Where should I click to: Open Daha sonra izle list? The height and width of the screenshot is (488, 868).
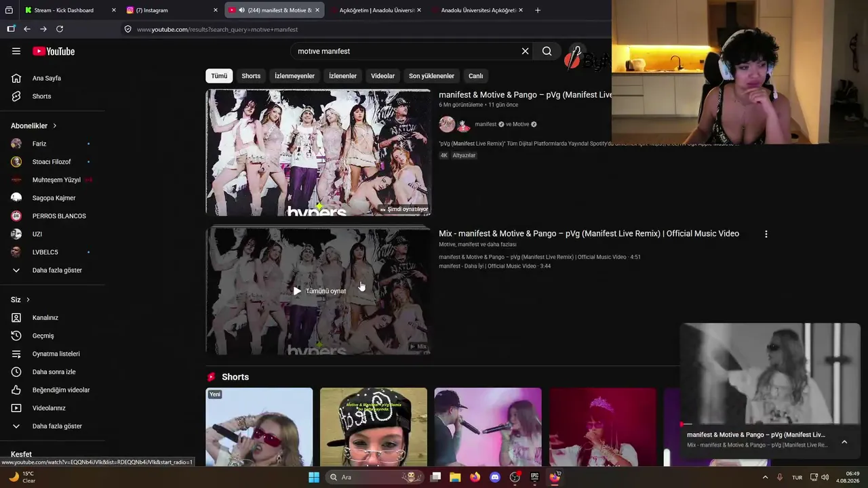[52, 372]
